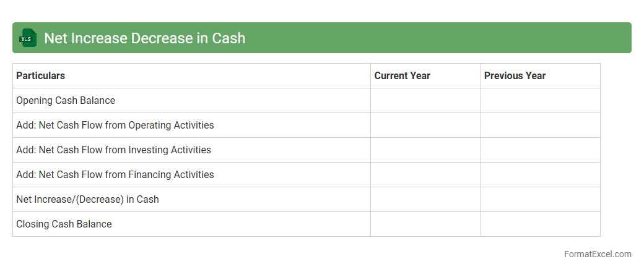Click Current Year cell for Closing Cash Balance
The height and width of the screenshot is (272, 644).
coord(425,224)
